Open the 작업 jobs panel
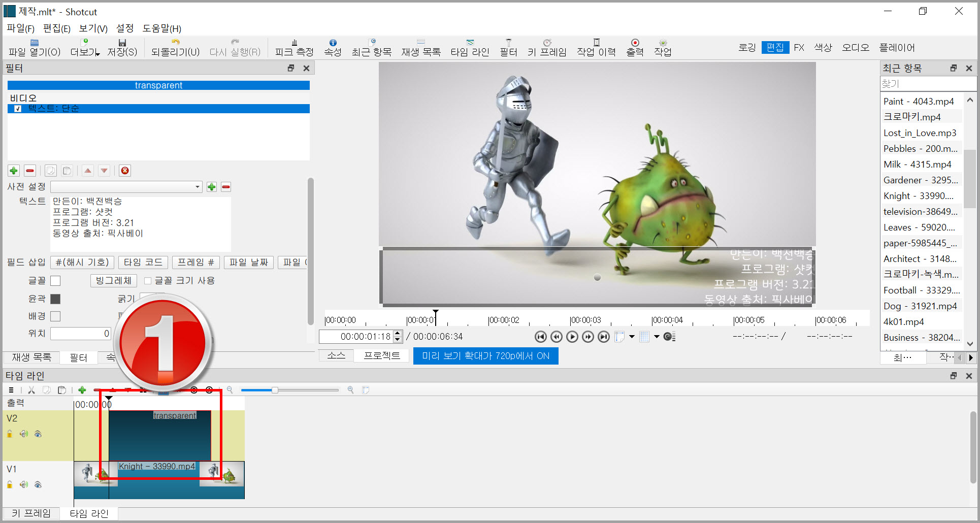 click(x=663, y=48)
